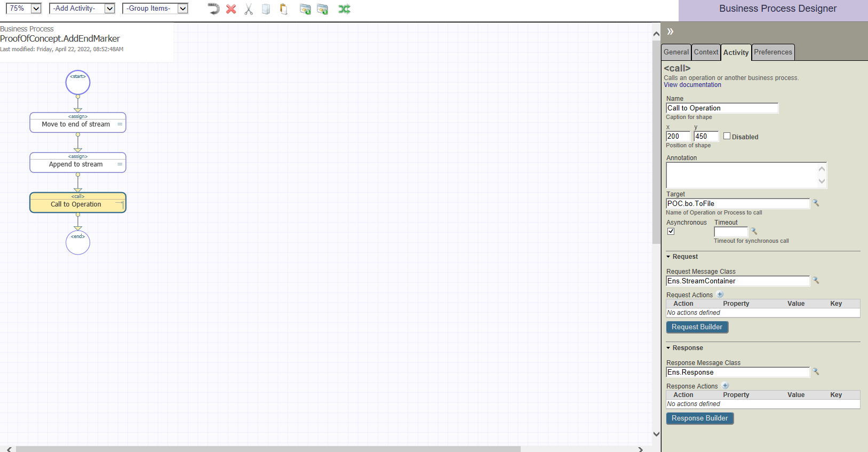Switch to the General tab
This screenshot has height=452, width=868.
[676, 52]
